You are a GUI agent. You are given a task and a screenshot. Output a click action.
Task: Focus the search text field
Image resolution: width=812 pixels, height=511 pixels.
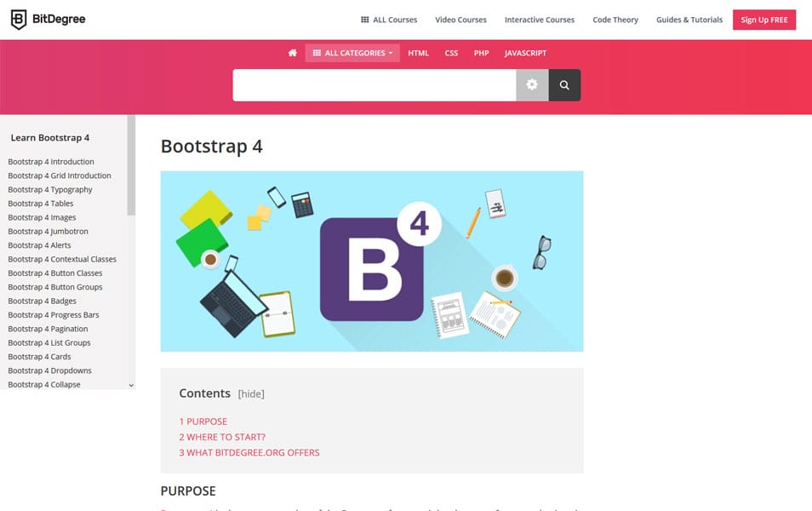pos(375,85)
